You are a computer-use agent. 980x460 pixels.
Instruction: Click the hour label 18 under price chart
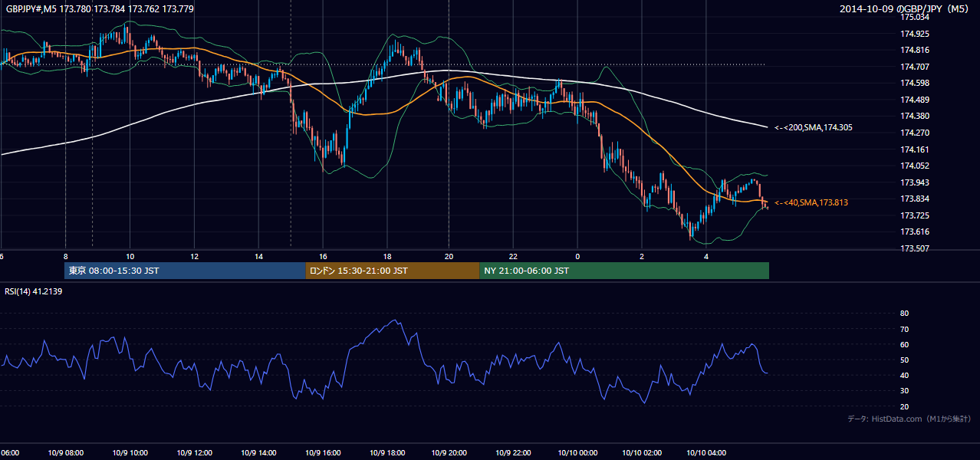[x=388, y=256]
